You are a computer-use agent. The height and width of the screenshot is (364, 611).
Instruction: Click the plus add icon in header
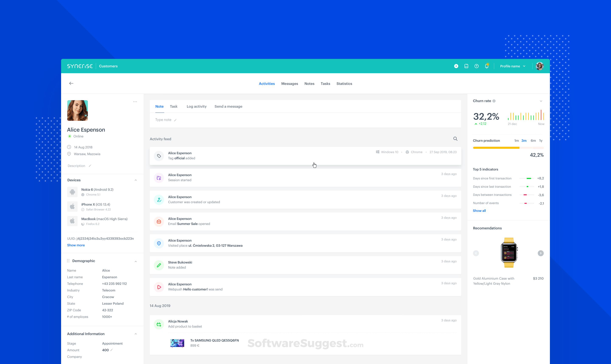456,66
